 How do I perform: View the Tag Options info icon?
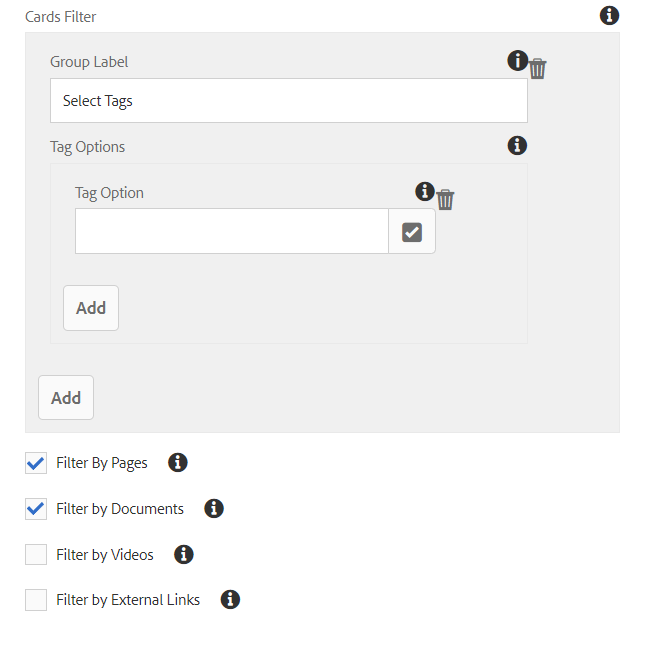click(517, 146)
